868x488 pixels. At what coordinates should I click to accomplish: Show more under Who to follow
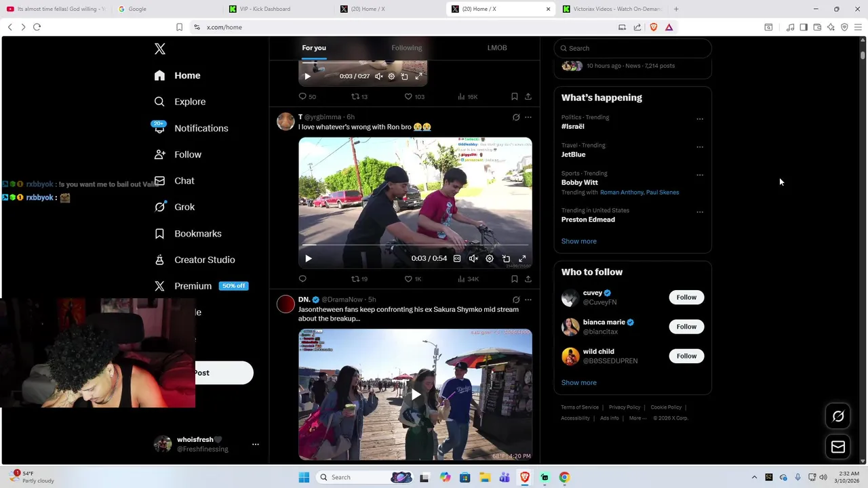click(578, 383)
